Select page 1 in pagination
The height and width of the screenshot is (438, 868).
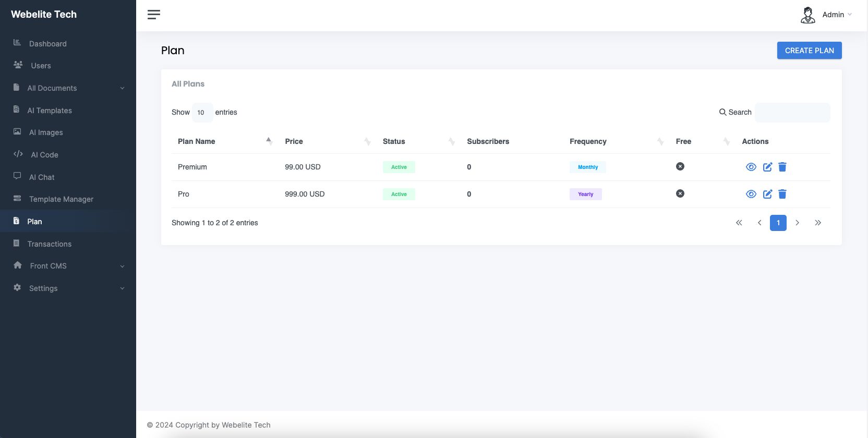778,223
